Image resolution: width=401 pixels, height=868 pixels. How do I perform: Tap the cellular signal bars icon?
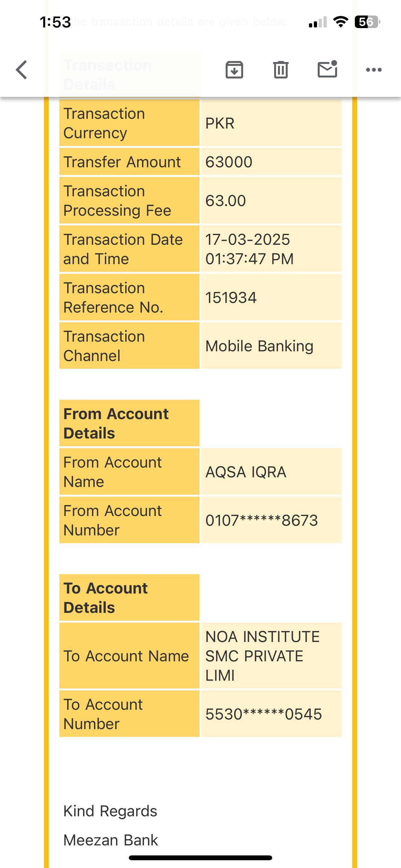pyautogui.click(x=318, y=22)
